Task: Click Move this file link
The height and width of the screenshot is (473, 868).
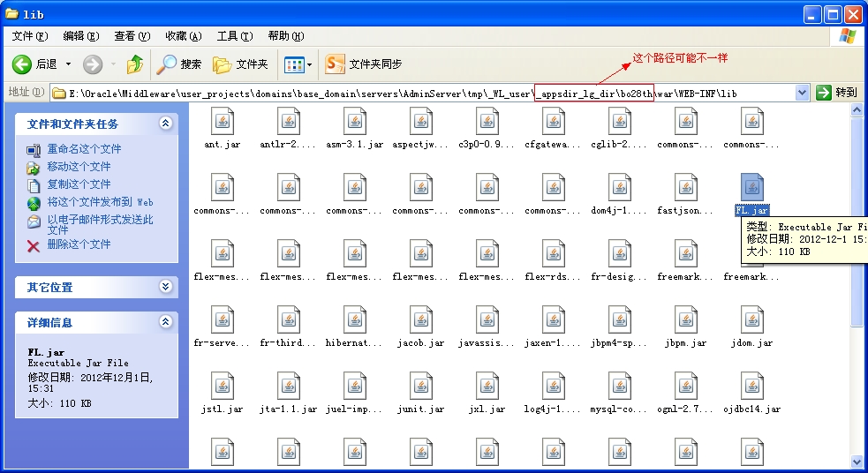Action: click(79, 167)
